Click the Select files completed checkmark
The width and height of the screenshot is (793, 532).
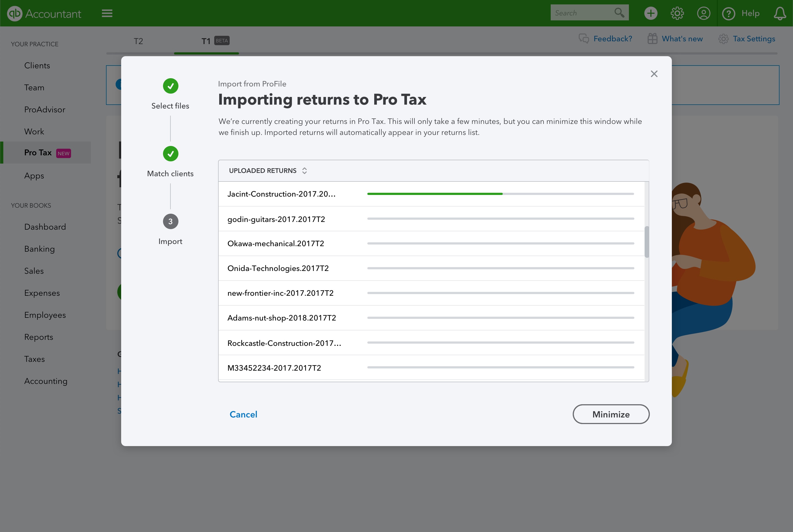click(170, 86)
